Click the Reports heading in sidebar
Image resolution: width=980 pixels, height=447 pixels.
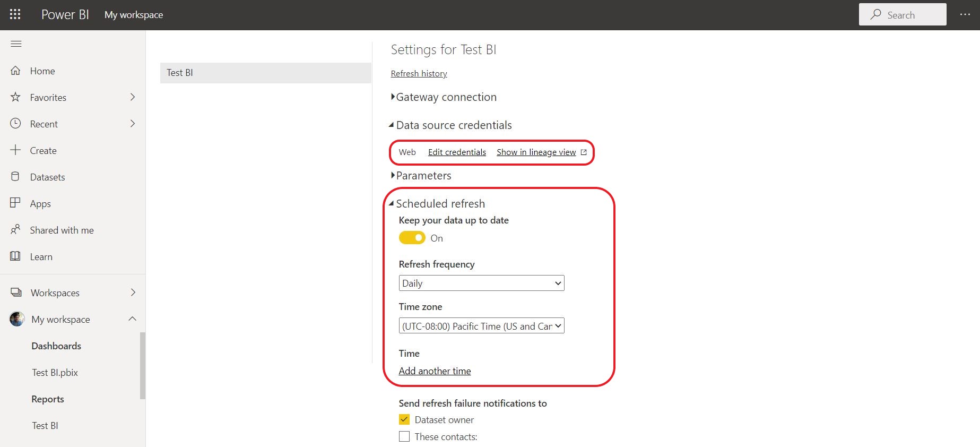(48, 399)
